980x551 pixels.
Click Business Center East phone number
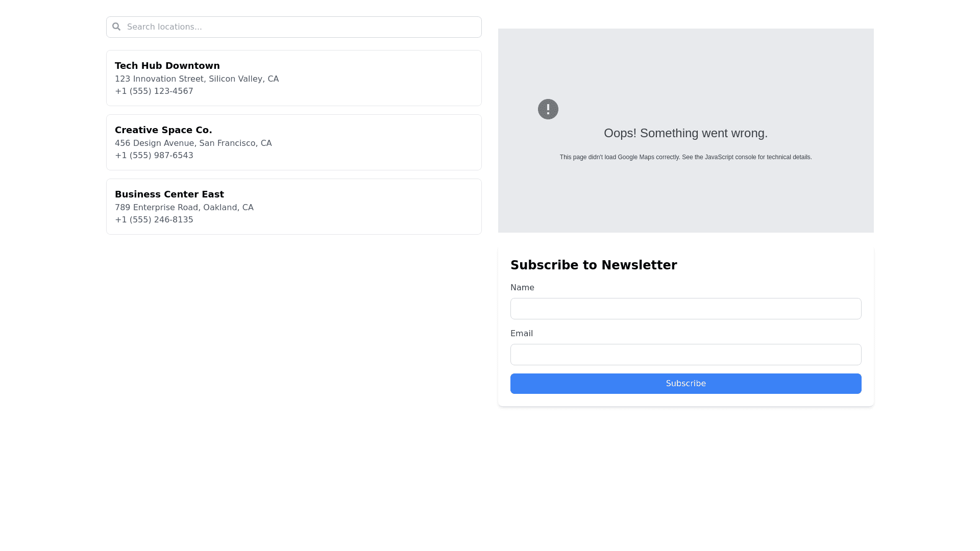click(154, 220)
